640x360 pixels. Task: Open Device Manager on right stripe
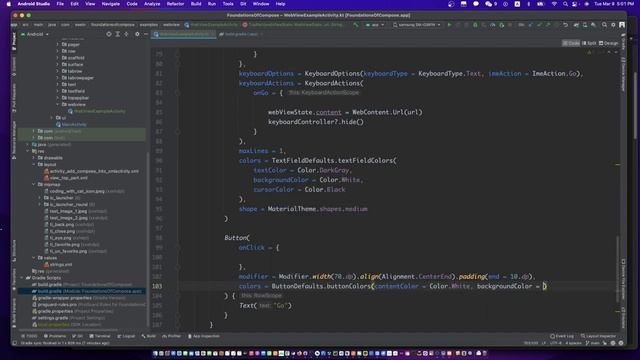[623, 74]
